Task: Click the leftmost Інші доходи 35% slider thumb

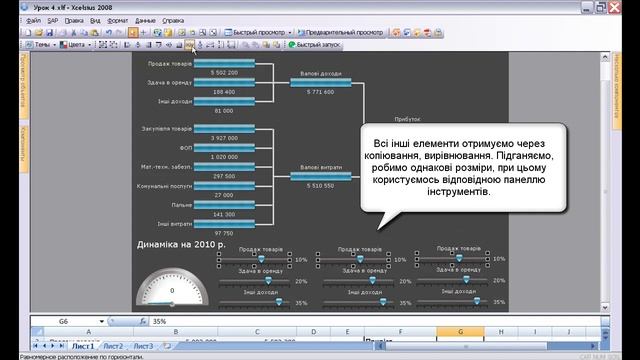Action: (x=279, y=302)
